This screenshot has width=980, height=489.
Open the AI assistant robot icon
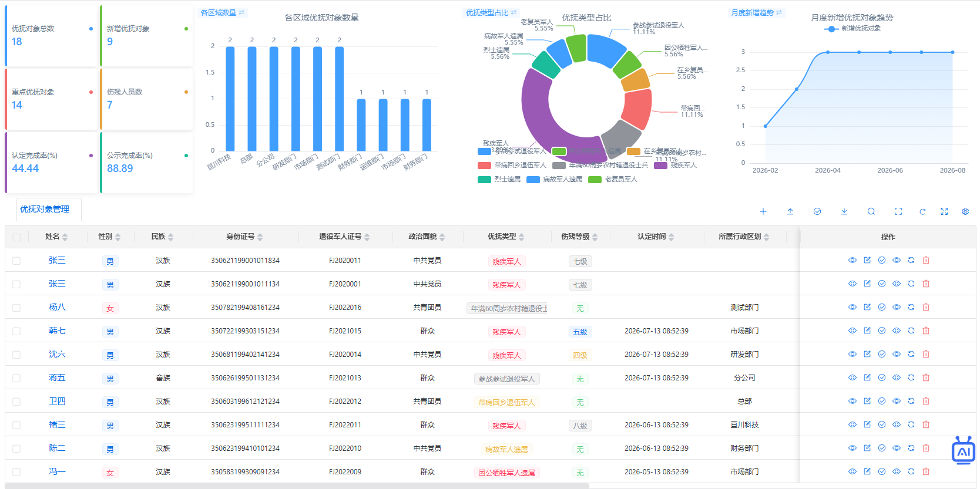964,450
